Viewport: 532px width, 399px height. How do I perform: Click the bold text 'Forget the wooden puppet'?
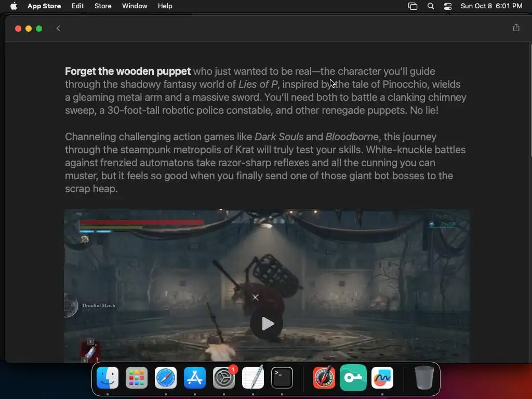click(128, 71)
